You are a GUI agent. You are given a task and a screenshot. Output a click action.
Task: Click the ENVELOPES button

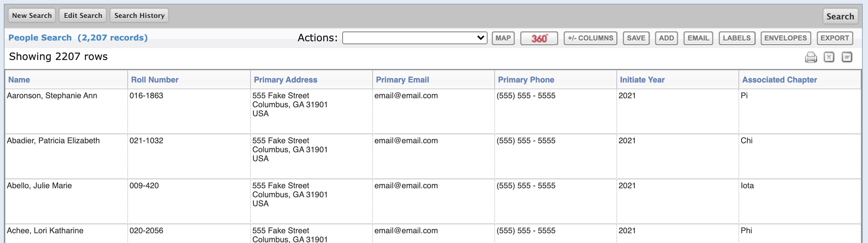coord(786,38)
